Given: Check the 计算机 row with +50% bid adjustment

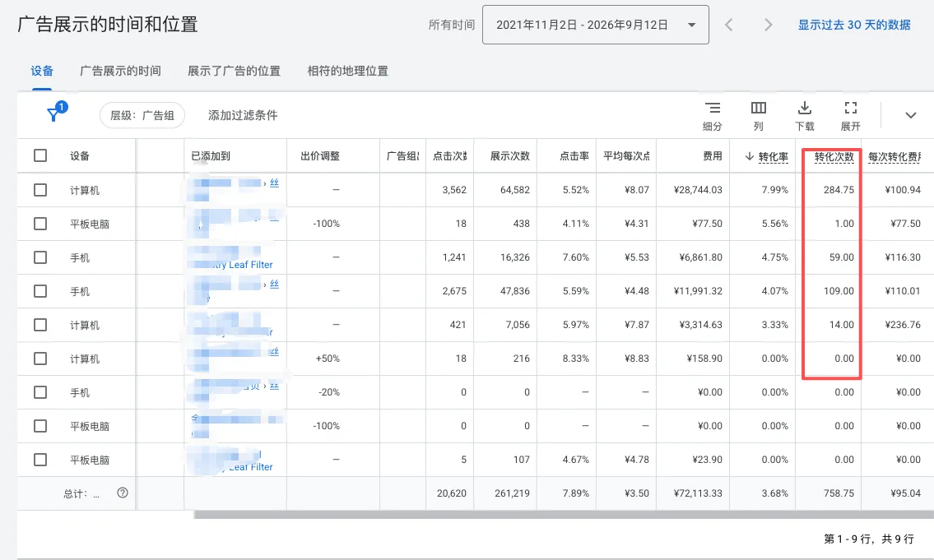Looking at the screenshot, I should pos(39,359).
